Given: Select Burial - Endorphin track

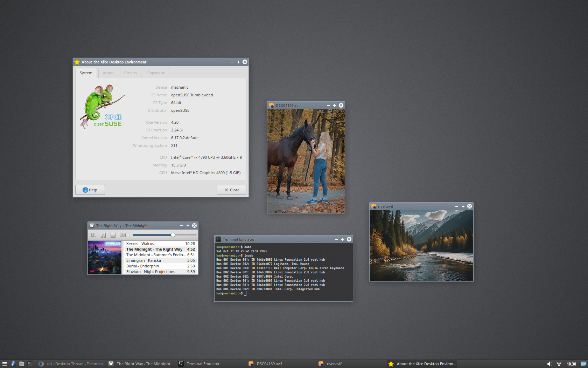Looking at the screenshot, I should 142,266.
